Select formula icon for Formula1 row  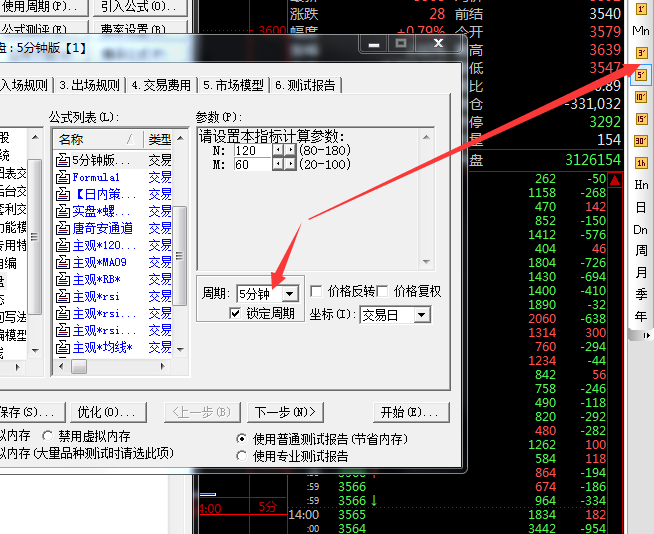point(63,177)
